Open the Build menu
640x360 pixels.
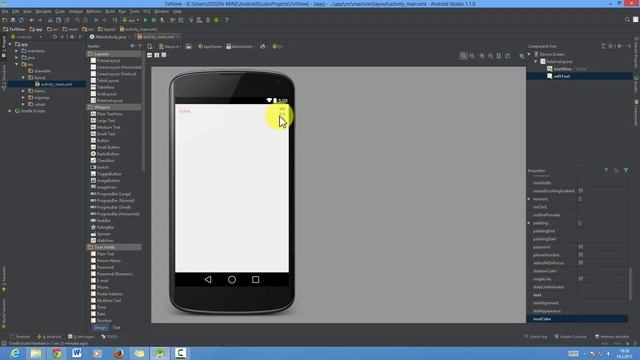(x=110, y=11)
